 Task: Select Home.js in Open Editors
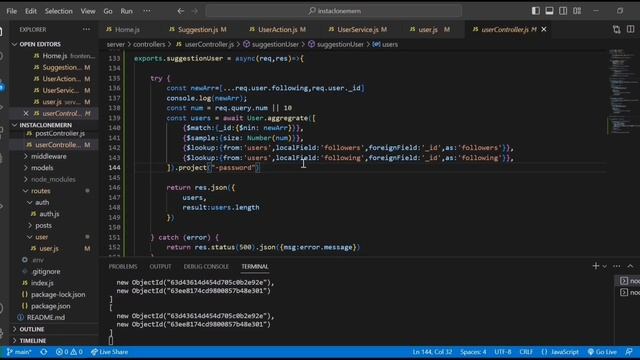55,56
